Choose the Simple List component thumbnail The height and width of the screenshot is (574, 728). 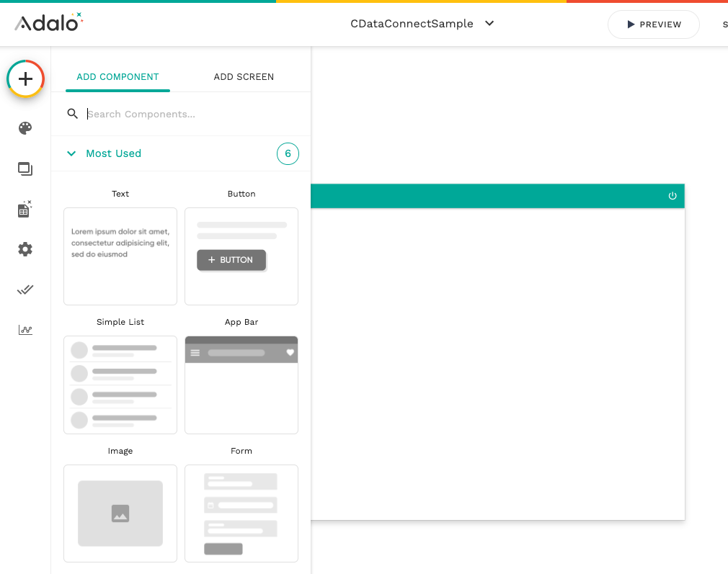click(120, 385)
